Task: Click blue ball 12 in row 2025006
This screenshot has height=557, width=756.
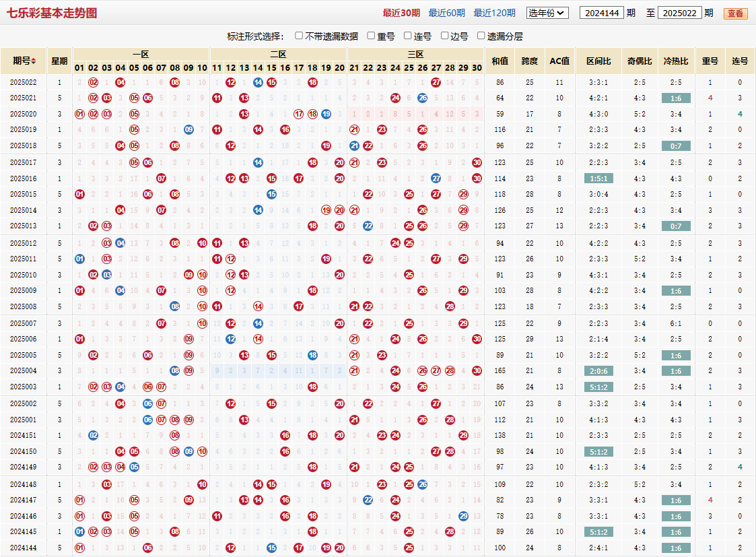Action: [x=230, y=339]
